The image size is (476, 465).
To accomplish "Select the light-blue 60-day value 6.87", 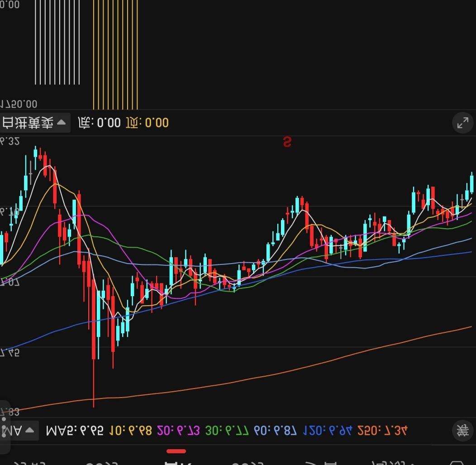I will click(x=276, y=431).
